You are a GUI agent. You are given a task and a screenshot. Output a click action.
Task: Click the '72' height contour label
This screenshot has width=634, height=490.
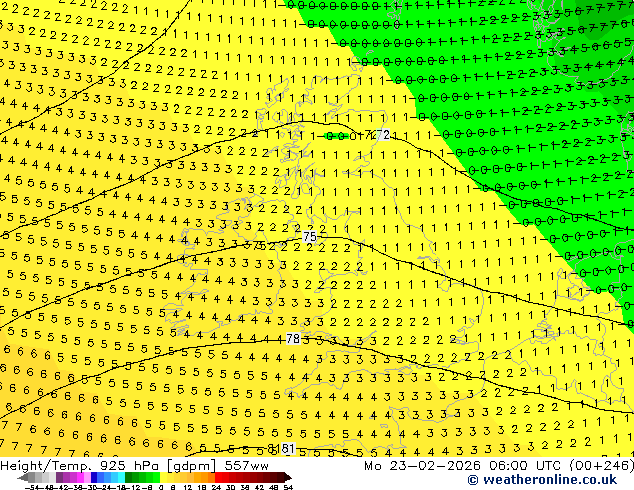click(383, 135)
